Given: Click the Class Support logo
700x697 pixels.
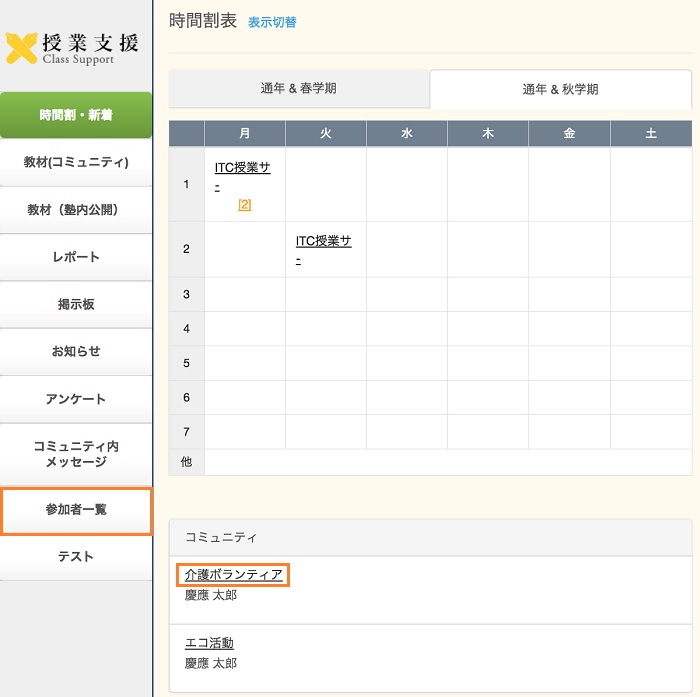Looking at the screenshot, I should 72,47.
